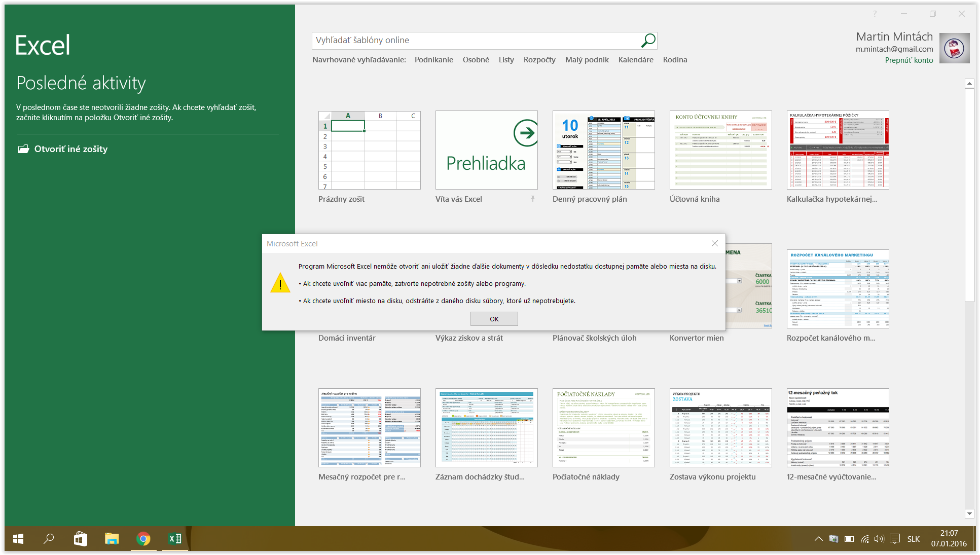Open the Windows Store taskbar icon

click(80, 539)
